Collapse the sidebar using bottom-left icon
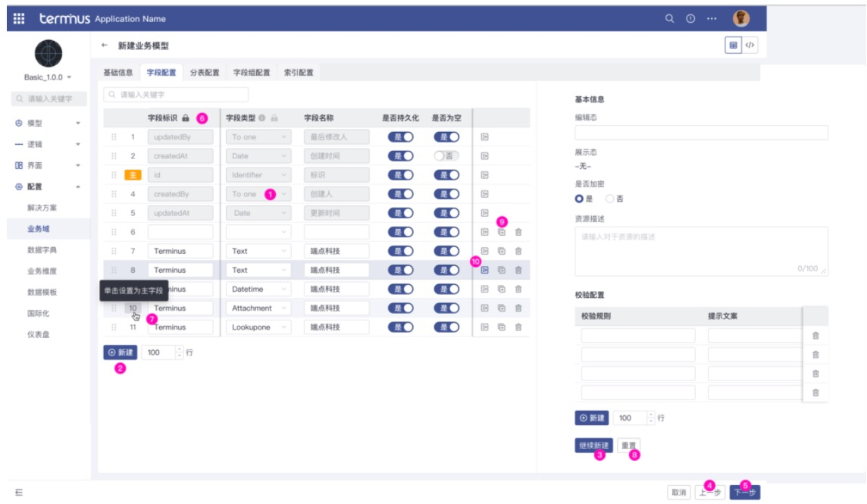Image resolution: width=867 pixels, height=504 pixels. point(19,493)
